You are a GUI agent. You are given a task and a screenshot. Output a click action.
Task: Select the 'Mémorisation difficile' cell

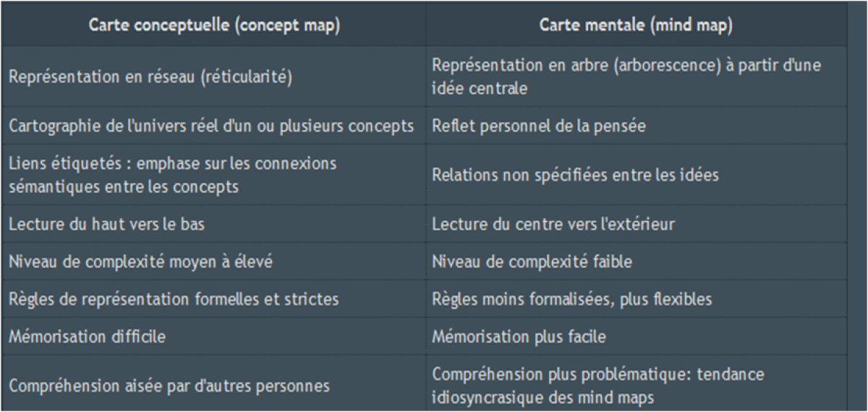point(214,336)
